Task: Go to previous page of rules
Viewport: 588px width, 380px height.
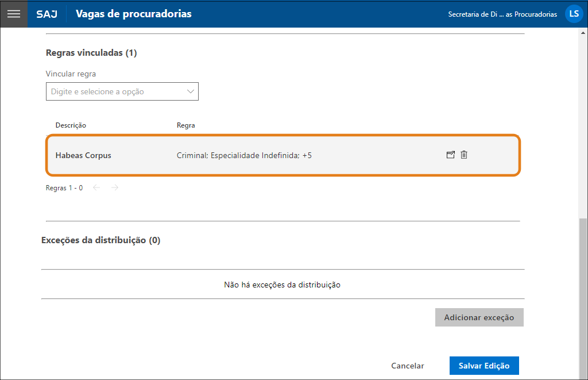Action: [x=96, y=187]
